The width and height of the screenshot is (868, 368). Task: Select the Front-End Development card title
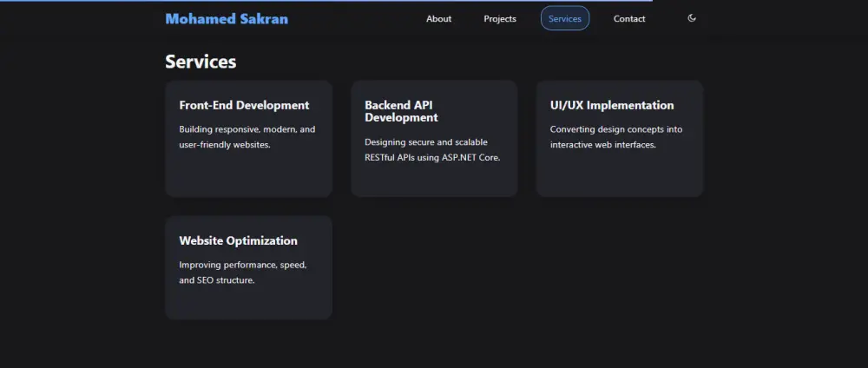pos(244,105)
